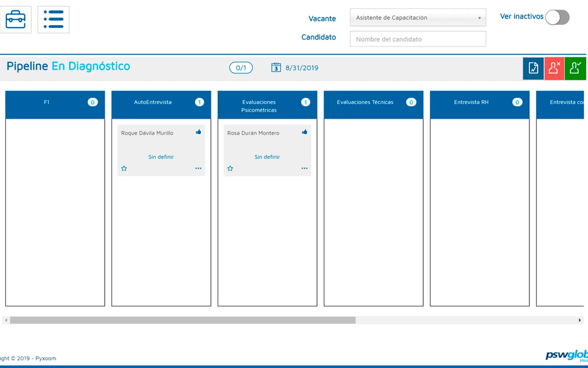Click the red reject candidate icon
Viewport: 588px width, 368px height.
click(x=554, y=68)
